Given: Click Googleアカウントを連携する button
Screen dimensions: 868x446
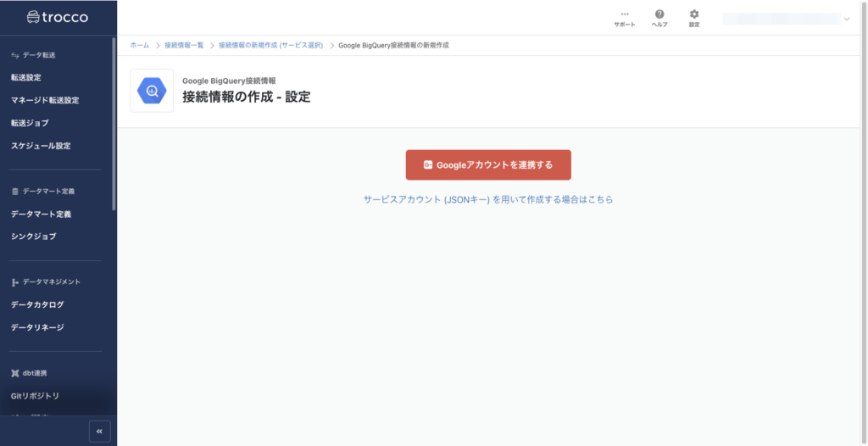Looking at the screenshot, I should click(488, 164).
